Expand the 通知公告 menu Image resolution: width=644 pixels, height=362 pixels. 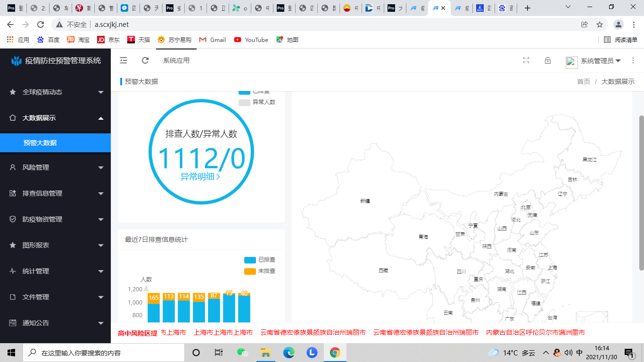coord(101,323)
